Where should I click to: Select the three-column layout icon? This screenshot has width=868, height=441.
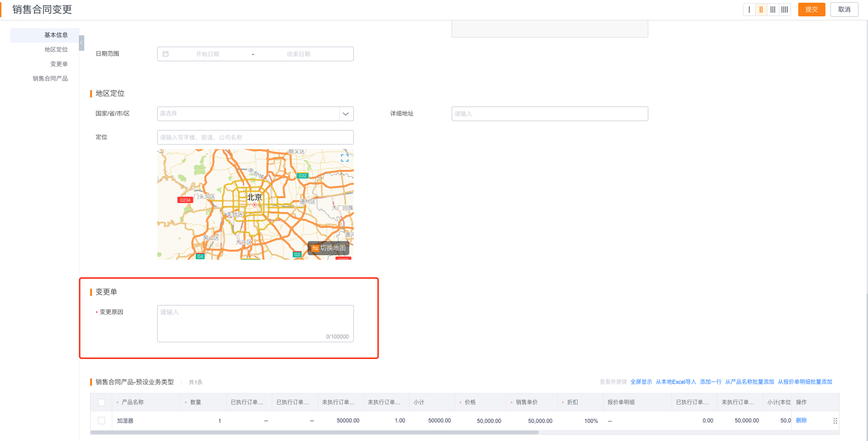(773, 10)
